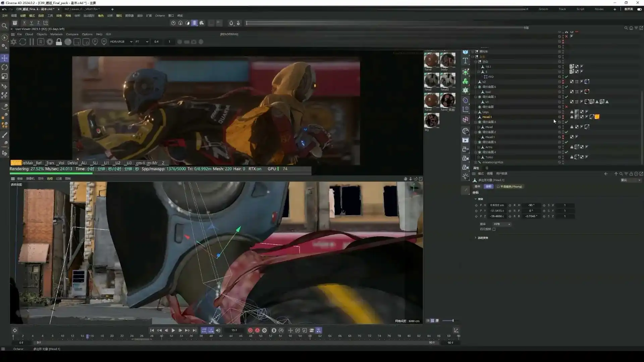644x362 pixels.
Task: Pause rendering in Octane Live Viewer
Action: click(x=32, y=42)
